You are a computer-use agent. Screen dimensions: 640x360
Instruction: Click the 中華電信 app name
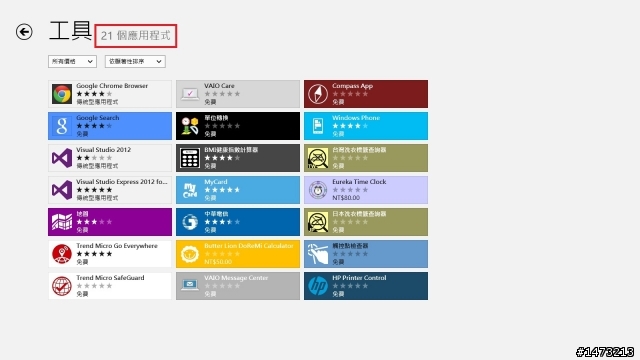point(216,214)
